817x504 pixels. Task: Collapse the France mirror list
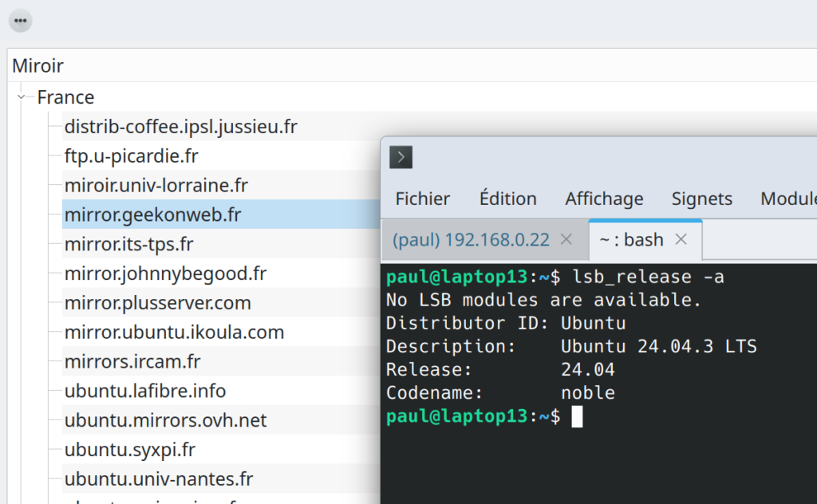[x=21, y=97]
